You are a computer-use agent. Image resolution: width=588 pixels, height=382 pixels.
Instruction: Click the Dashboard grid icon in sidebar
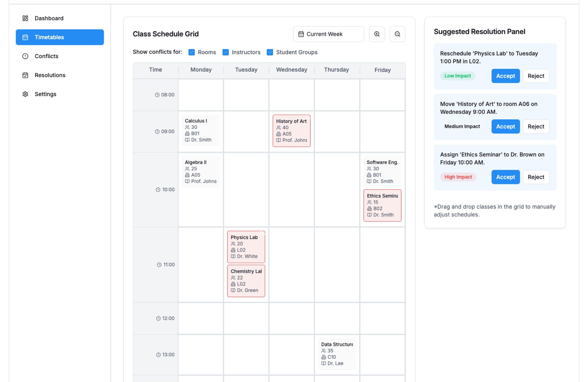point(25,18)
